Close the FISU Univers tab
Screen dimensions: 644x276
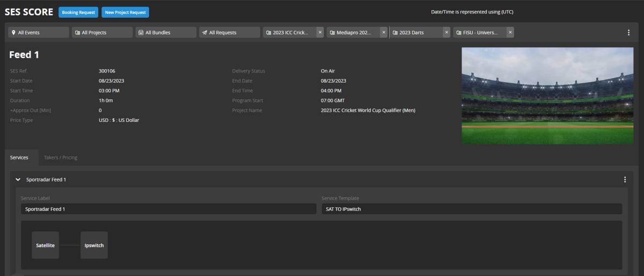click(510, 32)
